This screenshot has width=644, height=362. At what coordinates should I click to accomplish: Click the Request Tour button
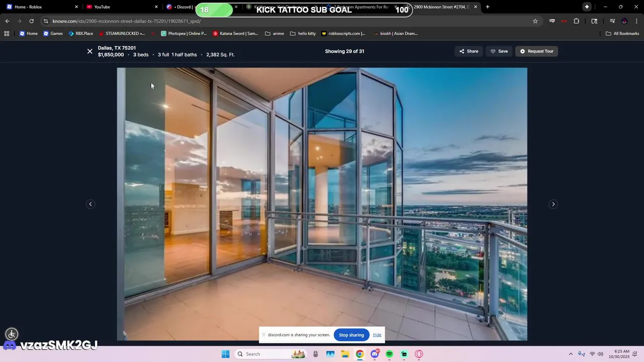pyautogui.click(x=536, y=51)
